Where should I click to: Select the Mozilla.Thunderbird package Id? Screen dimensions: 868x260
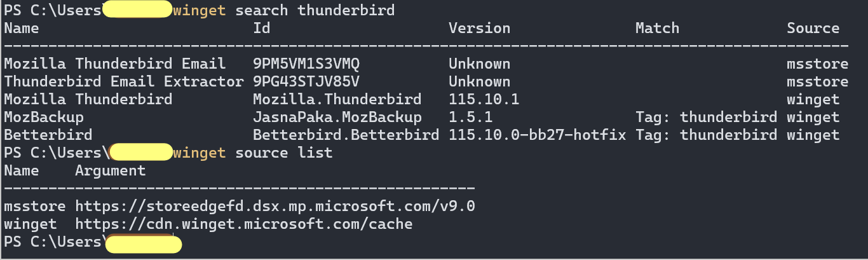pos(337,99)
